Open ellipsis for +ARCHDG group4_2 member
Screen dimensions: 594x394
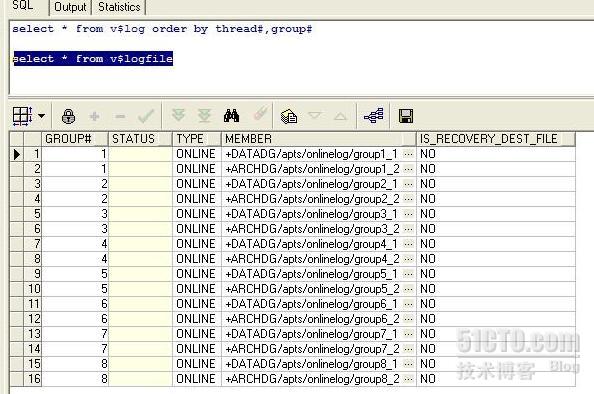(x=408, y=259)
